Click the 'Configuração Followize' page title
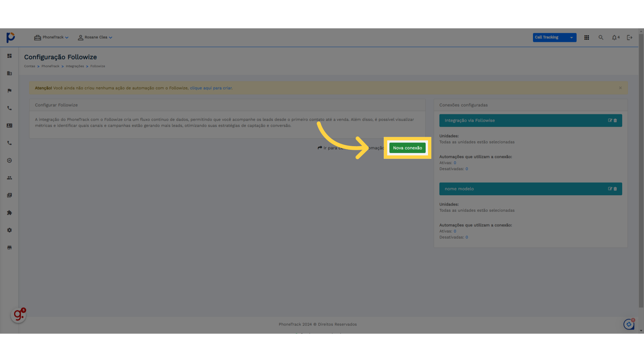The image size is (644, 362). [x=60, y=57]
